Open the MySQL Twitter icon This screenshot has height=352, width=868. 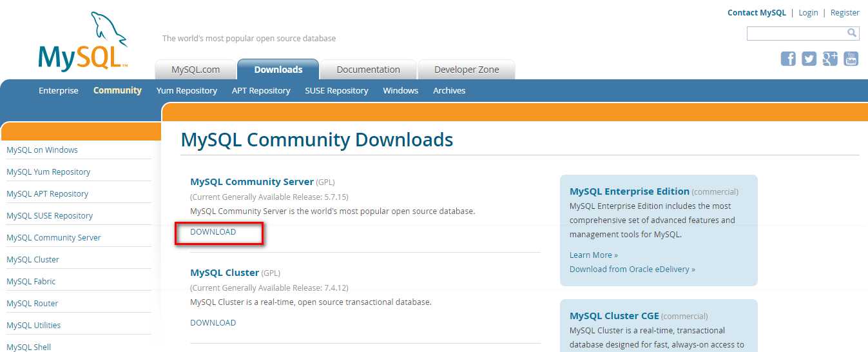pos(809,59)
